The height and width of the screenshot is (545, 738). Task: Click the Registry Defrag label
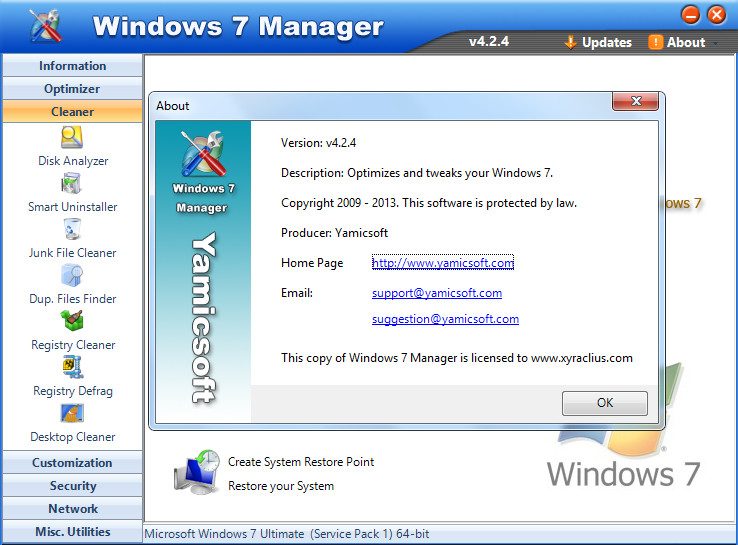pos(73,391)
